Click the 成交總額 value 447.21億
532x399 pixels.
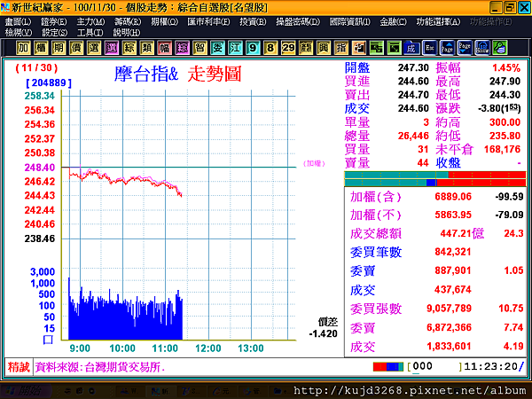tap(462, 233)
